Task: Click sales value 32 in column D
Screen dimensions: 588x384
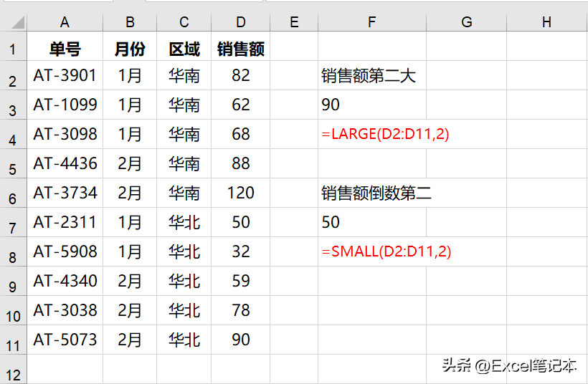Action: tap(240, 251)
